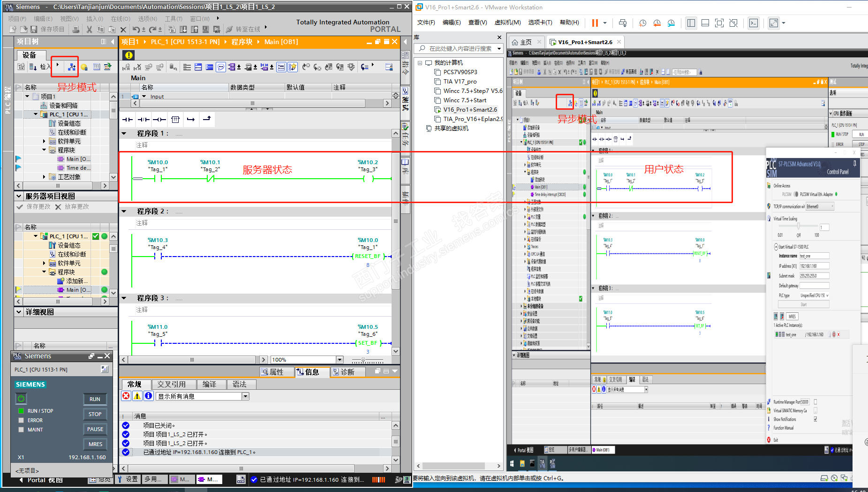Collapse the 服务器项目视图 section

(19, 196)
